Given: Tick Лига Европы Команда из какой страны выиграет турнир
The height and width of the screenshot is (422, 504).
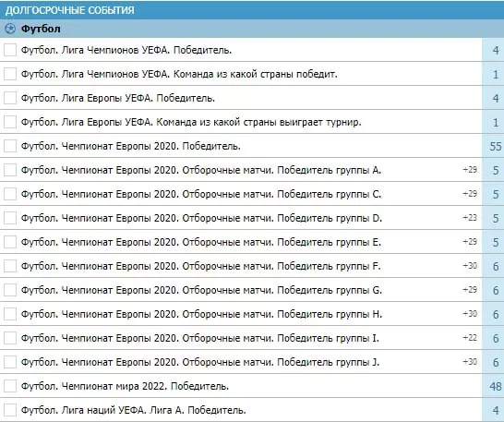Looking at the screenshot, I should tap(10, 122).
